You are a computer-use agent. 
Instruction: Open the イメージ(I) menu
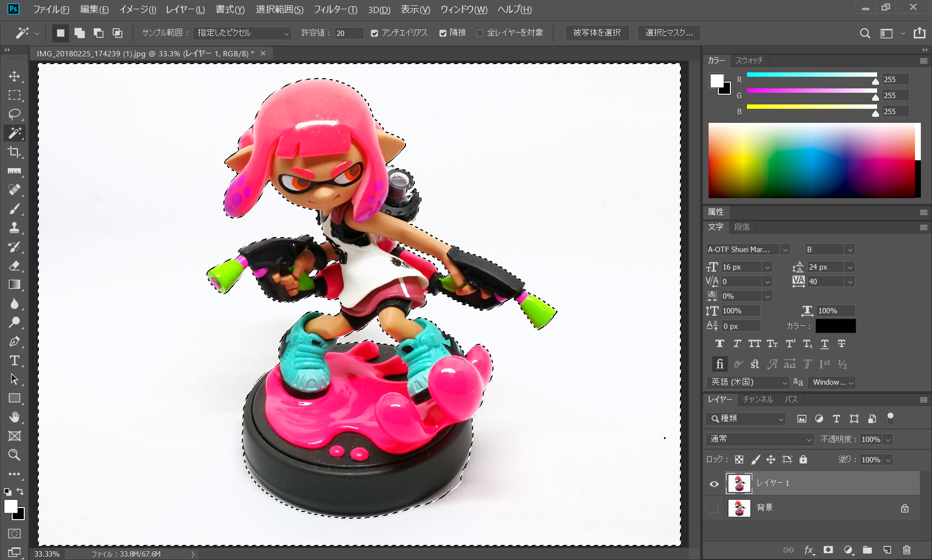(x=137, y=9)
